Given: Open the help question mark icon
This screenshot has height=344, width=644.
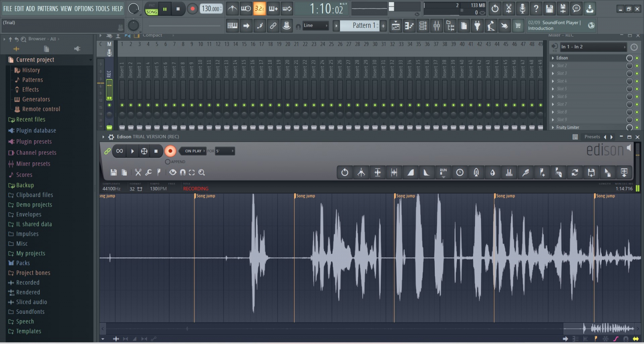Looking at the screenshot, I should click(x=536, y=8).
